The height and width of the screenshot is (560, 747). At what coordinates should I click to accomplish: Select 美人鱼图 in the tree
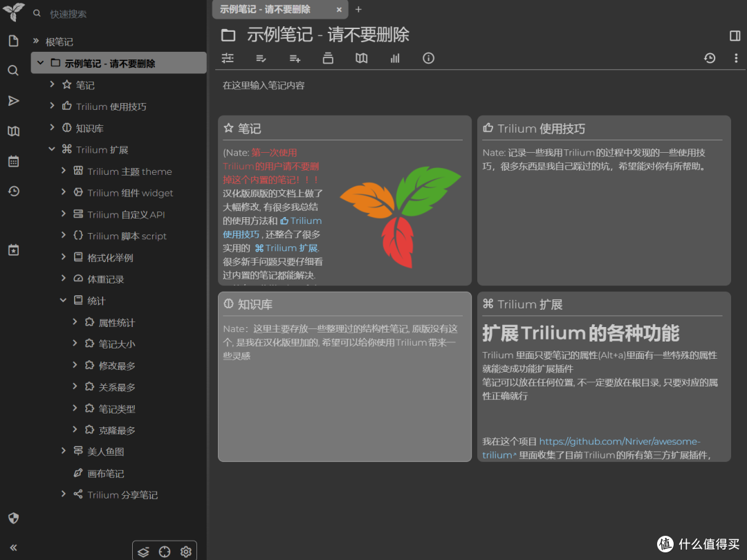point(105,451)
